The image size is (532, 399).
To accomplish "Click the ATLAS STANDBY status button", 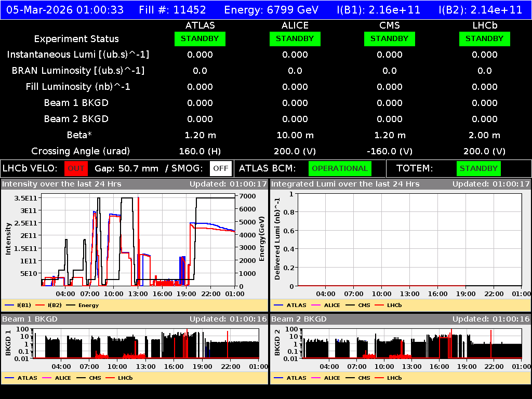I will pos(200,38).
